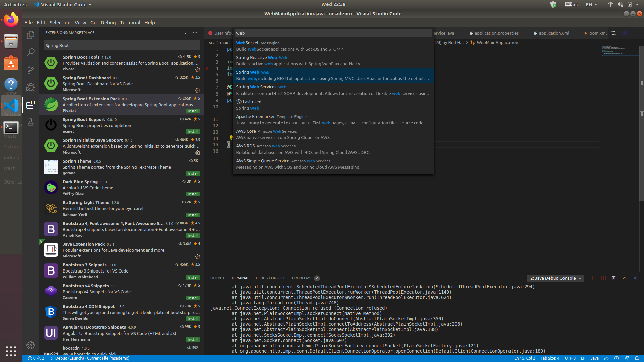
Task: Split the editor to the right
Action: [625, 33]
